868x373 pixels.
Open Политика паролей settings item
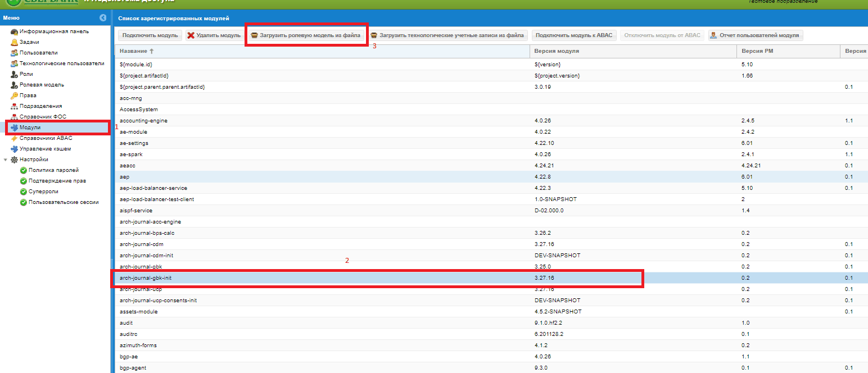[53, 170]
